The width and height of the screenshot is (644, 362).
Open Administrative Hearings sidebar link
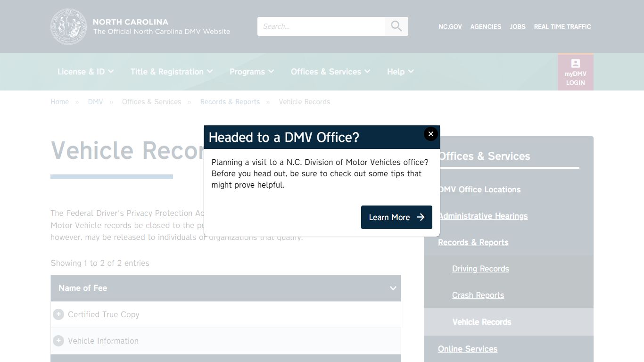pos(483,216)
